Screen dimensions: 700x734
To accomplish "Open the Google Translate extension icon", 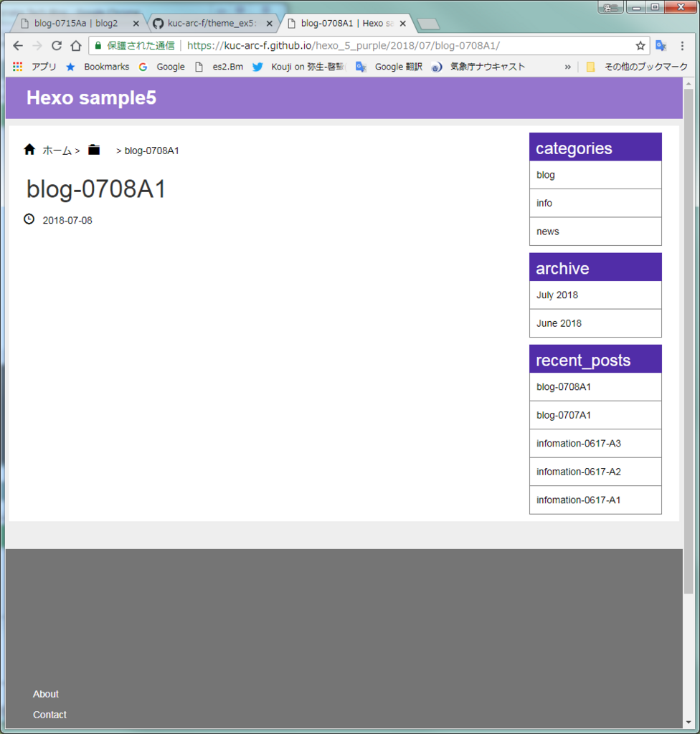I will pyautogui.click(x=661, y=45).
